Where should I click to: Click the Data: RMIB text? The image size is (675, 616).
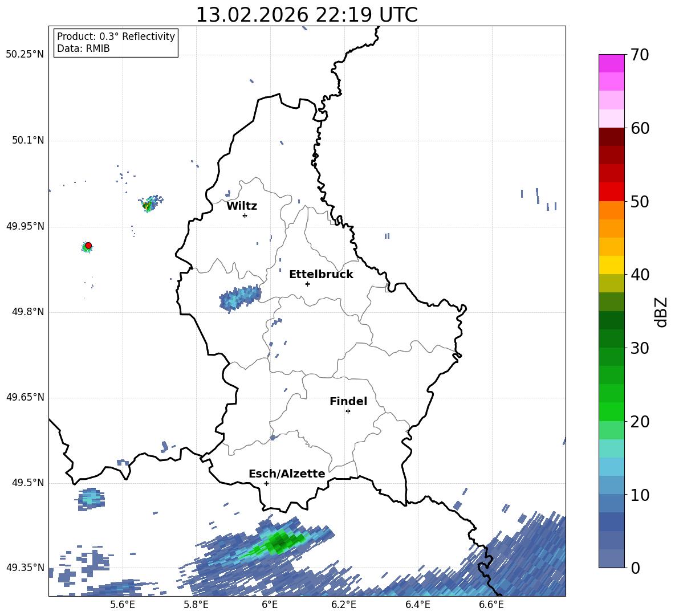pos(83,48)
